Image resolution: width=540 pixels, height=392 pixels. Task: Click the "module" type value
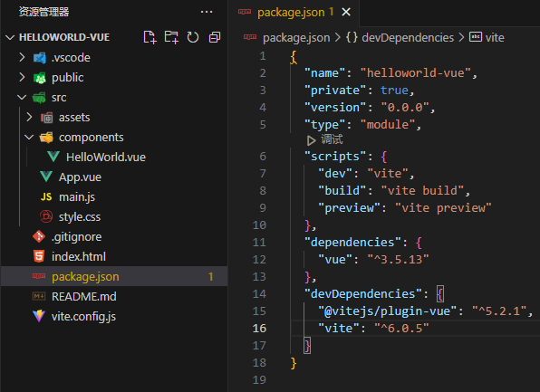[388, 125]
